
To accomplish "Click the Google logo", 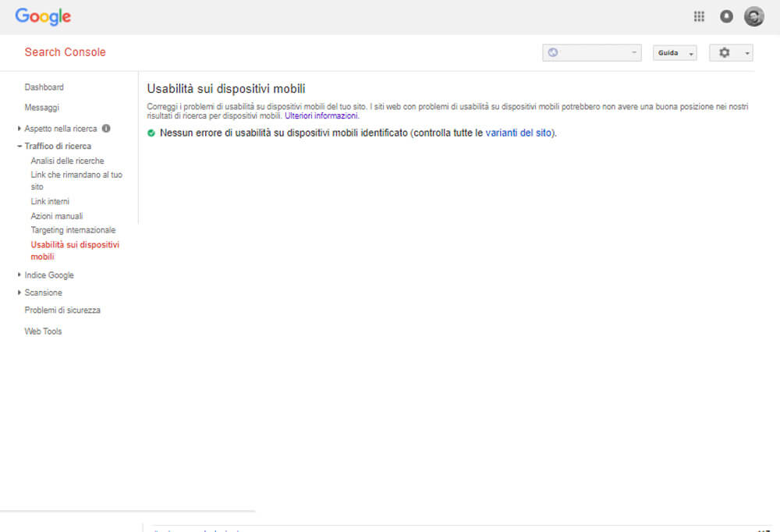I will [x=43, y=16].
